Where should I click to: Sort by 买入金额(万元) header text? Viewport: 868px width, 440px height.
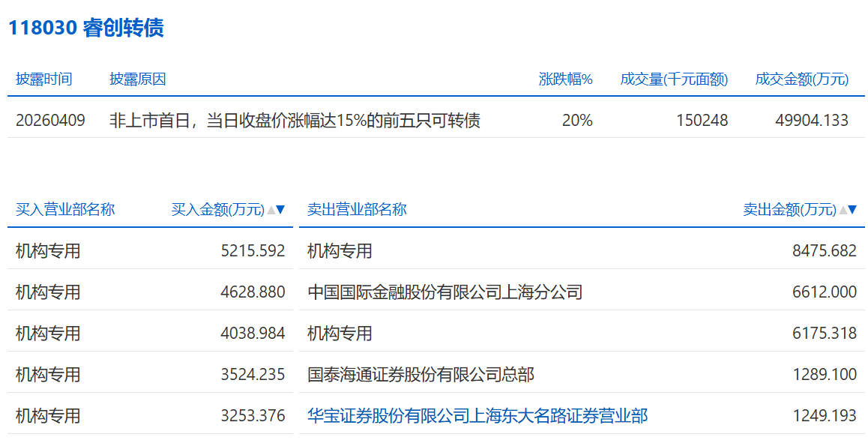click(x=218, y=210)
